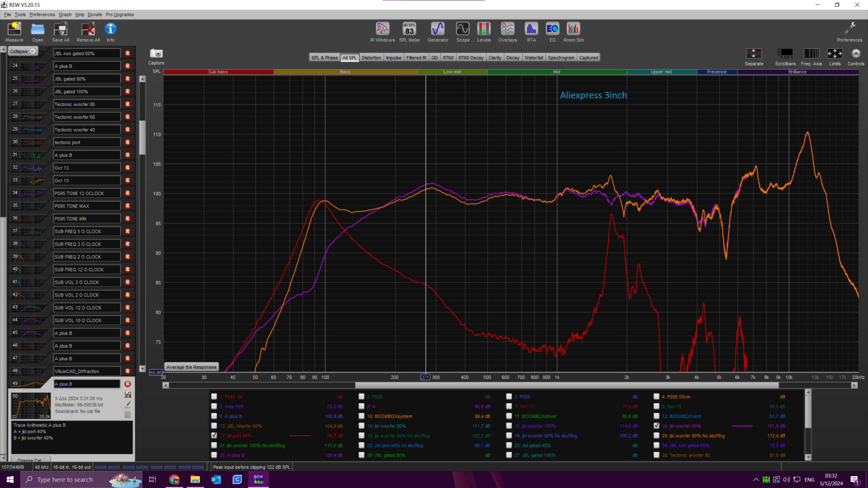This screenshot has width=868, height=488.
Task: Enable trace '28: Tectonic woofer 80' checkbox
Action: pyautogui.click(x=657, y=455)
